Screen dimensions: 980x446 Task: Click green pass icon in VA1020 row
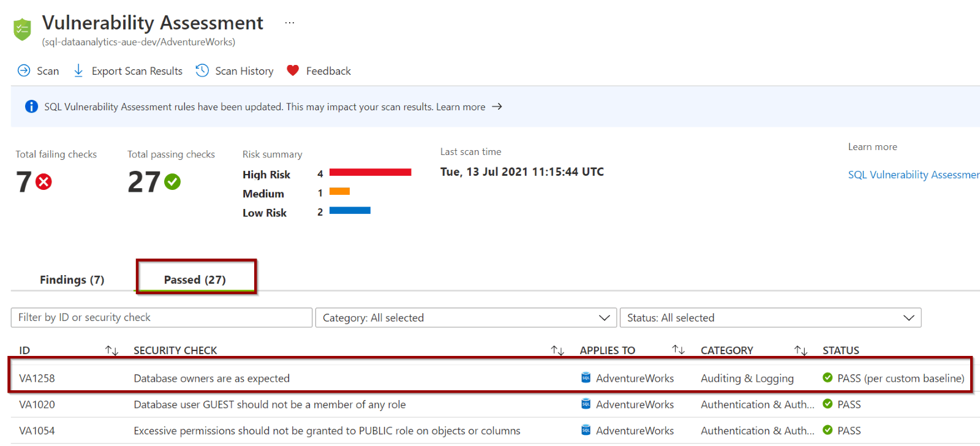coord(827,404)
